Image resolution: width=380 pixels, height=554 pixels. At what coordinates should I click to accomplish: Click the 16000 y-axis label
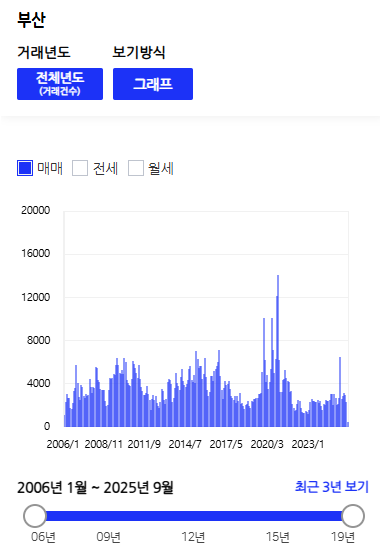point(35,253)
